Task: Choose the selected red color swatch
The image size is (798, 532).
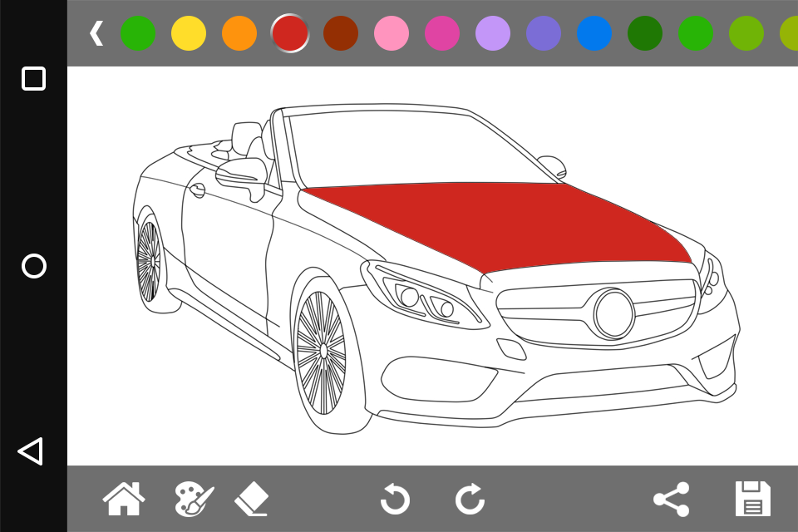Action: [x=290, y=33]
